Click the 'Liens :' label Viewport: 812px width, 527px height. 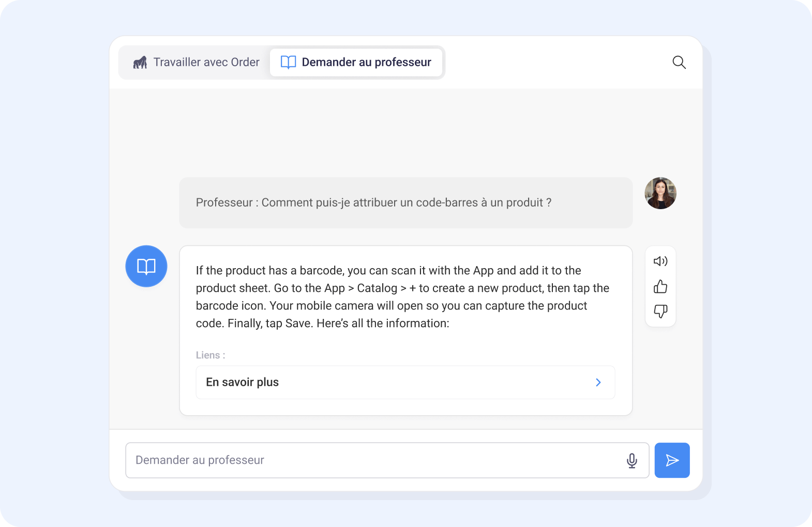[210, 355]
